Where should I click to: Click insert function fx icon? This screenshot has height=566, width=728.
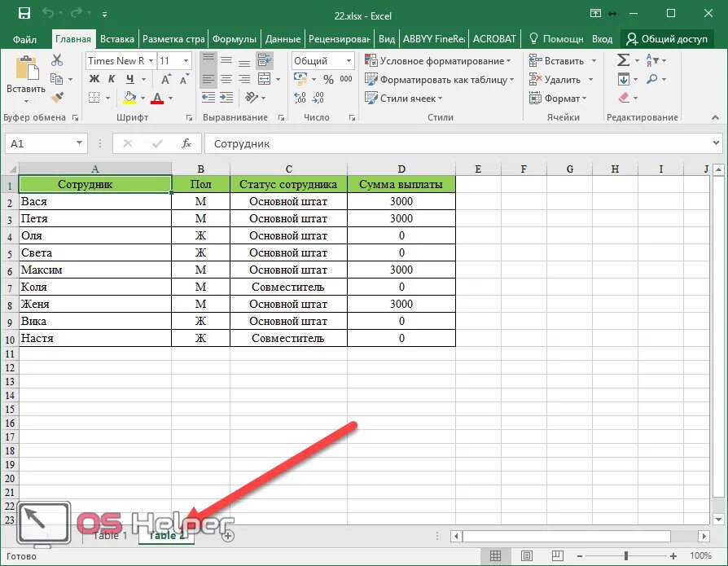[186, 143]
